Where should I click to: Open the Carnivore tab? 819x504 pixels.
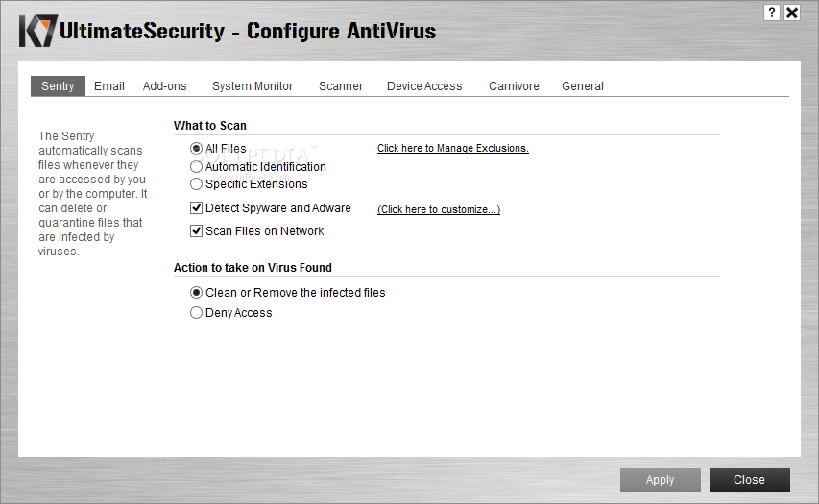click(x=514, y=86)
